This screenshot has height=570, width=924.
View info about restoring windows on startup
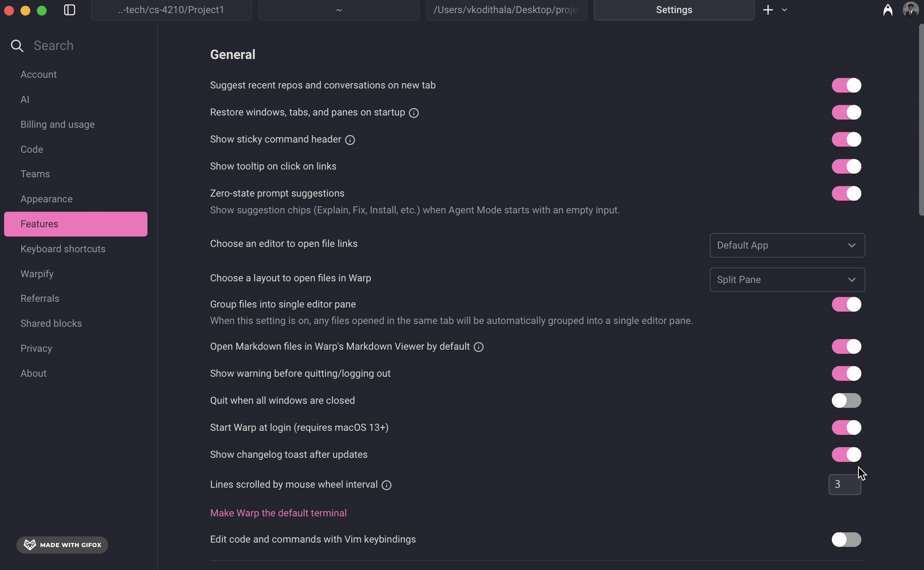[x=414, y=113]
